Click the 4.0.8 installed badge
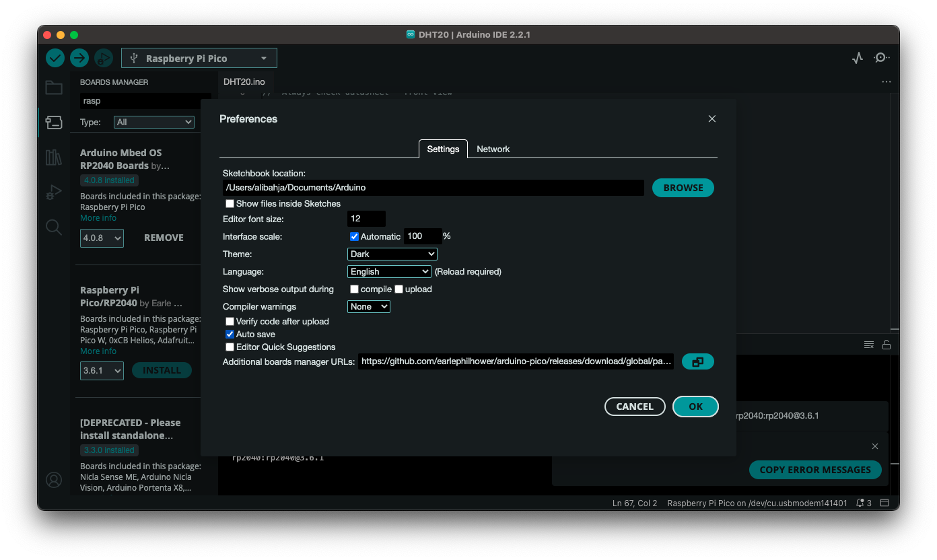The height and width of the screenshot is (560, 937). pos(109,180)
